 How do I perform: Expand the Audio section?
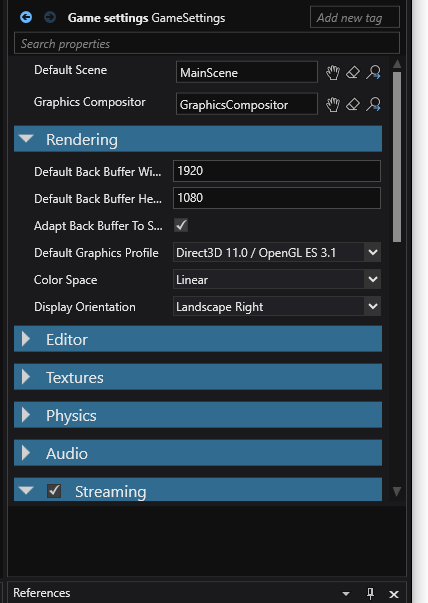click(x=26, y=453)
